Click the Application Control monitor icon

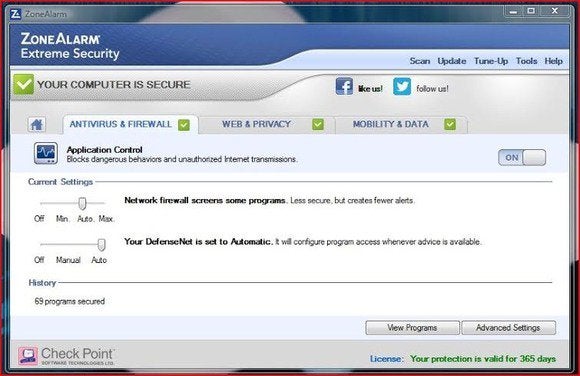click(46, 153)
